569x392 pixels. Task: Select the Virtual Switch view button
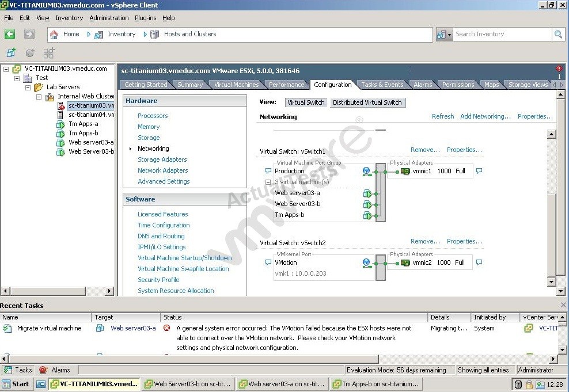(x=306, y=102)
